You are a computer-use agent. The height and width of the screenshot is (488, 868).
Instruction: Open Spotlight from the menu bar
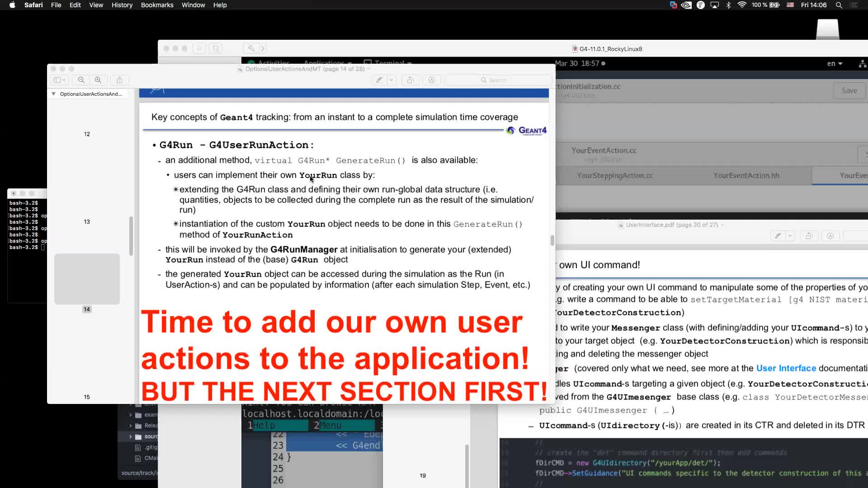point(839,5)
